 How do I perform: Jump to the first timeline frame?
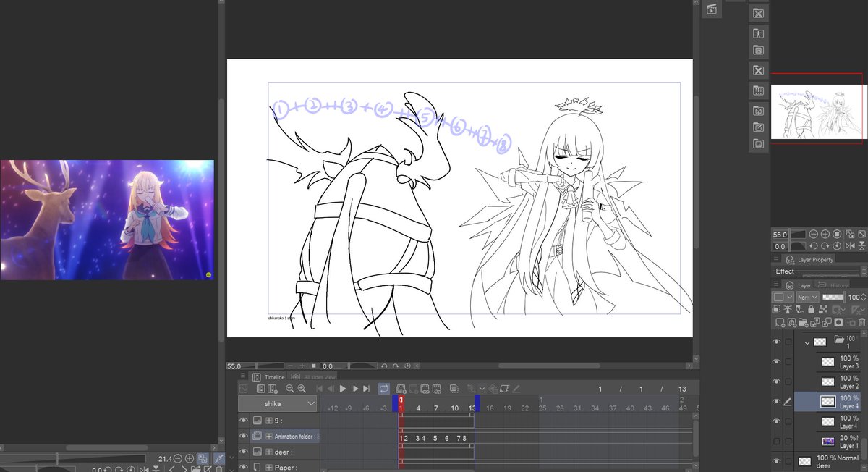click(320, 389)
